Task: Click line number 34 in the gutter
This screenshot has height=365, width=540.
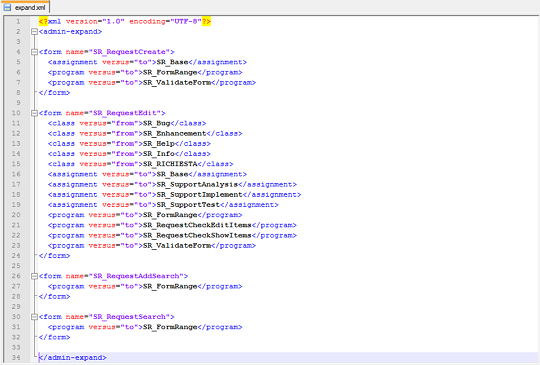Action: (x=16, y=357)
